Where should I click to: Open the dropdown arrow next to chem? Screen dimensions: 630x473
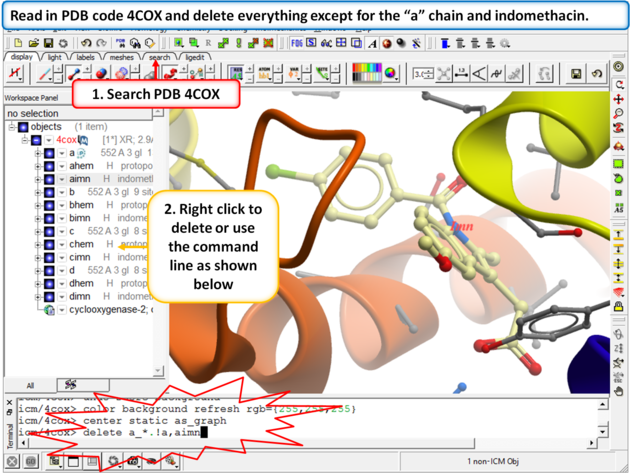point(61,244)
